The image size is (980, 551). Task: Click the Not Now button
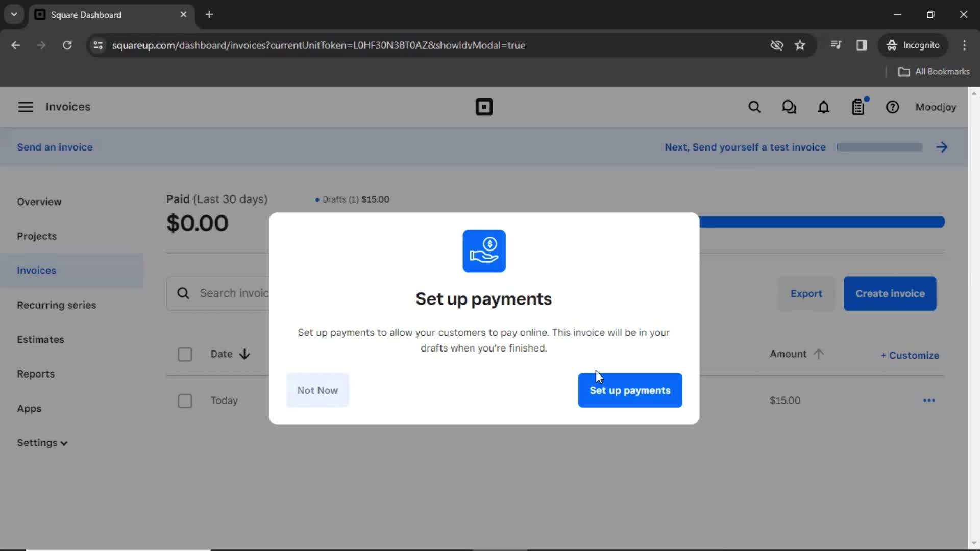click(317, 390)
